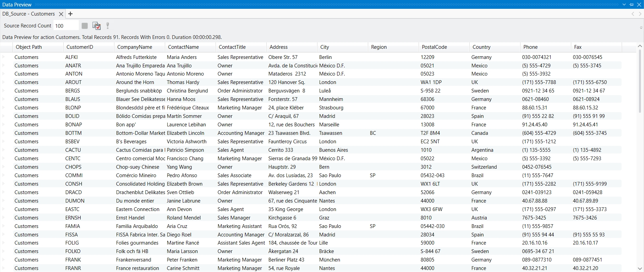Select the Berlin city cell

pos(325,57)
